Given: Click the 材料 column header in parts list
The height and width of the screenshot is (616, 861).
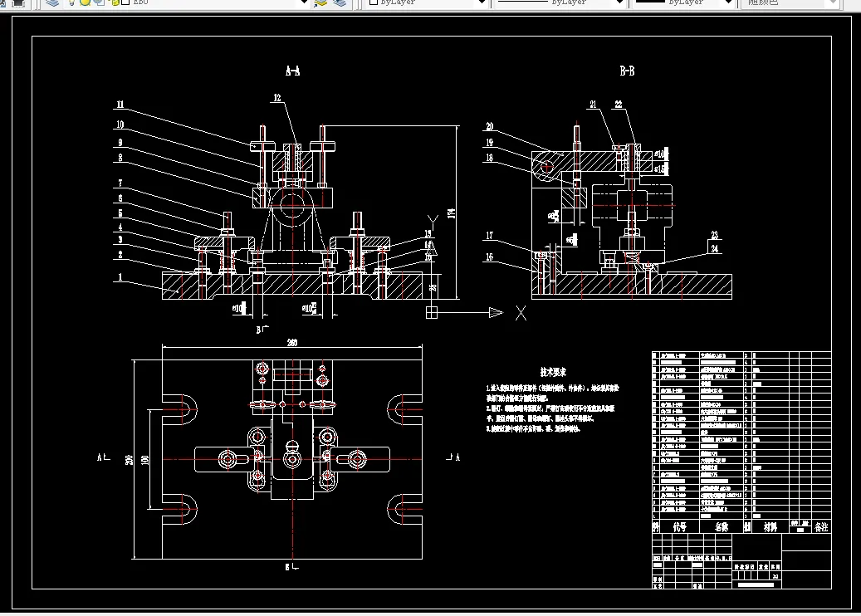Looking at the screenshot, I should click(770, 527).
